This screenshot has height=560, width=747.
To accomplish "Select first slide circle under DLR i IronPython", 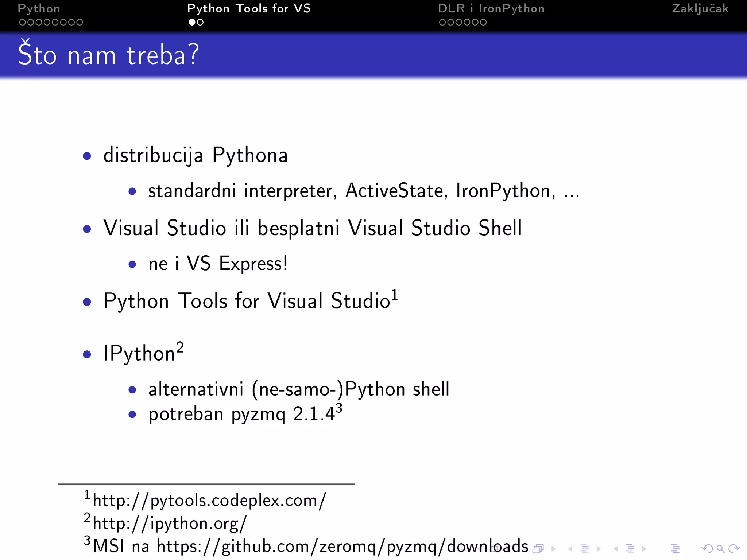I will (x=442, y=22).
